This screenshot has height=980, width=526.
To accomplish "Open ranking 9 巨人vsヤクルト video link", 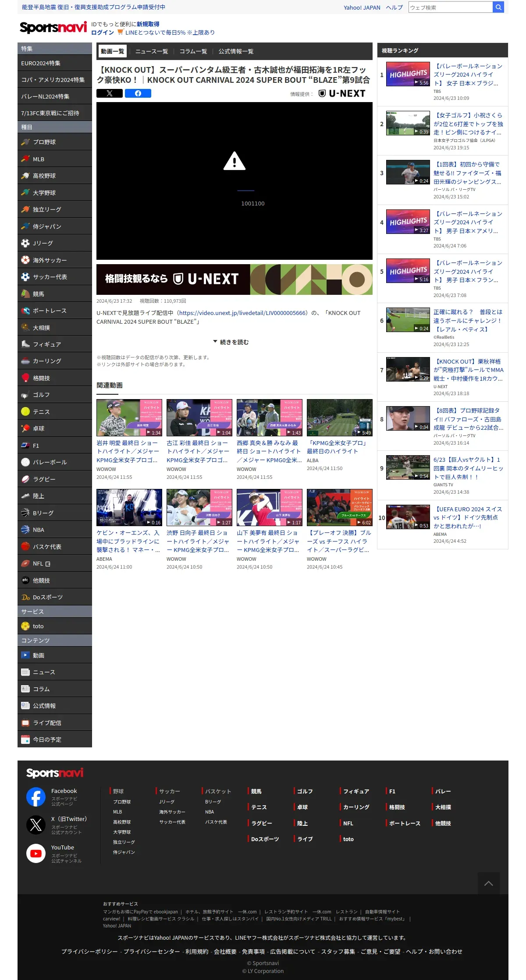I will (x=468, y=468).
